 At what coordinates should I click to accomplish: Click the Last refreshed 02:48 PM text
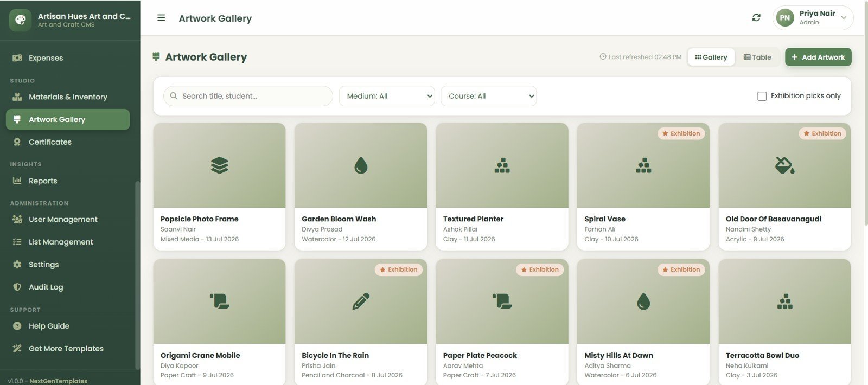click(x=645, y=57)
